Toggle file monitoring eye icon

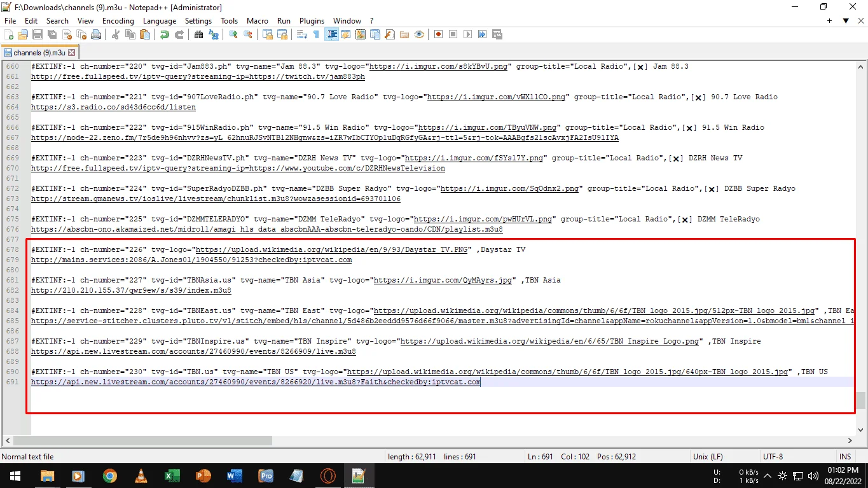418,34
